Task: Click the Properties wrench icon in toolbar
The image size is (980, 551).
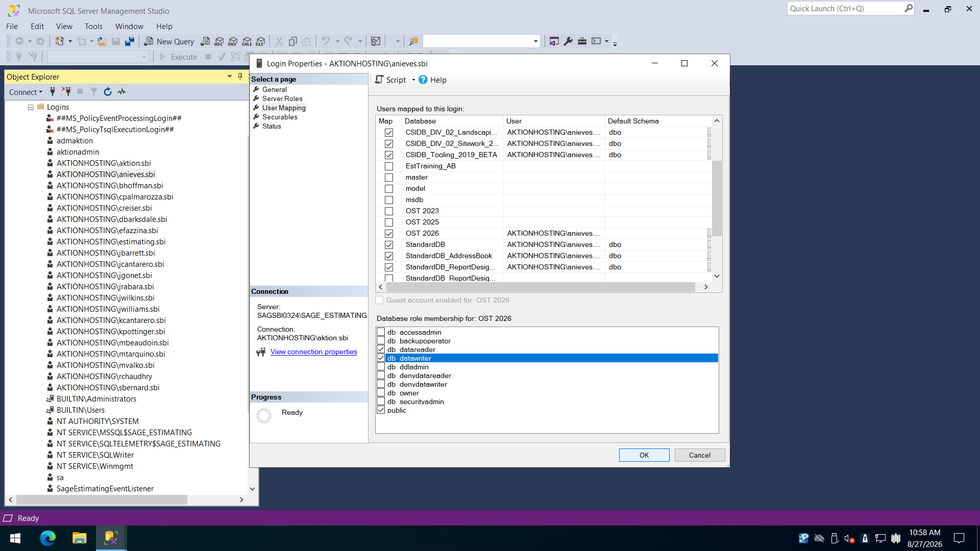Action: click(568, 41)
